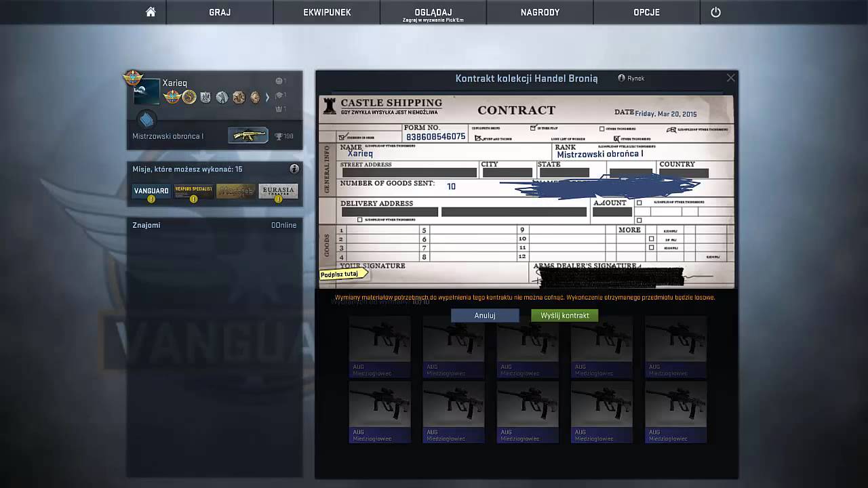Open the NAGRODY menu

tap(540, 12)
